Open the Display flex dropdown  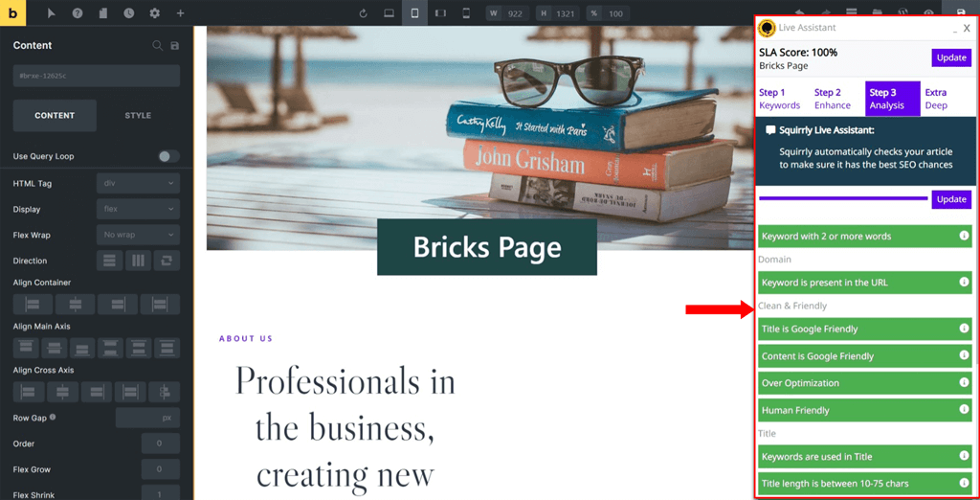(138, 209)
